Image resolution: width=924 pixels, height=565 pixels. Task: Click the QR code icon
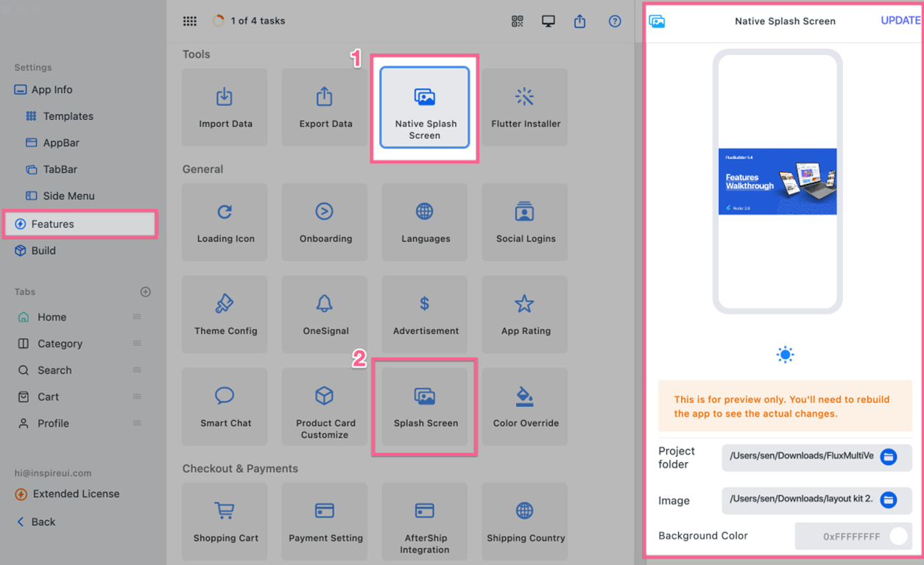point(518,21)
